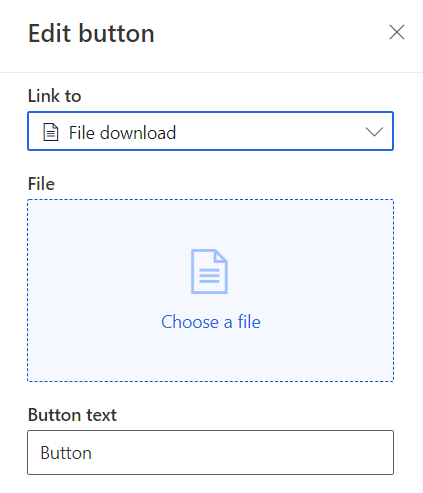Viewport: 423px width, 493px height.
Task: Browse for a file via upload icon
Action: point(209,271)
